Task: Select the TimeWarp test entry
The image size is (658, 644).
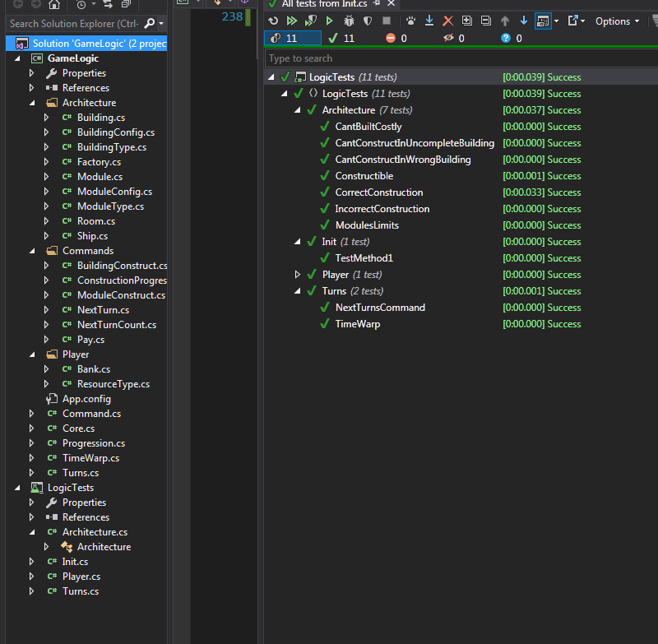Action: point(357,324)
